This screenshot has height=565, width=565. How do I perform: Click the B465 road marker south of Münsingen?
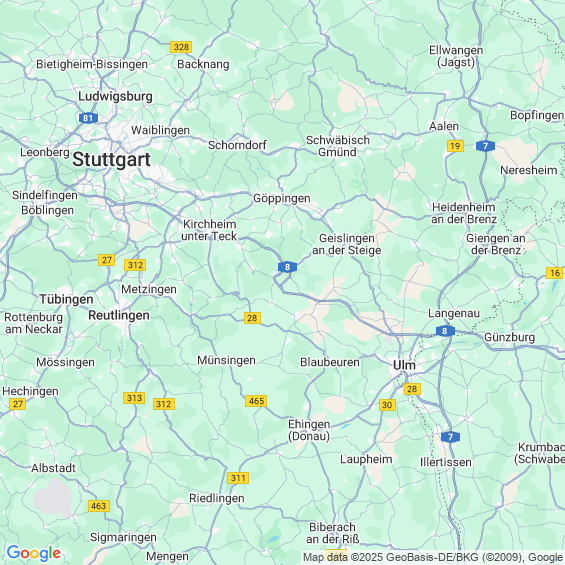256,401
